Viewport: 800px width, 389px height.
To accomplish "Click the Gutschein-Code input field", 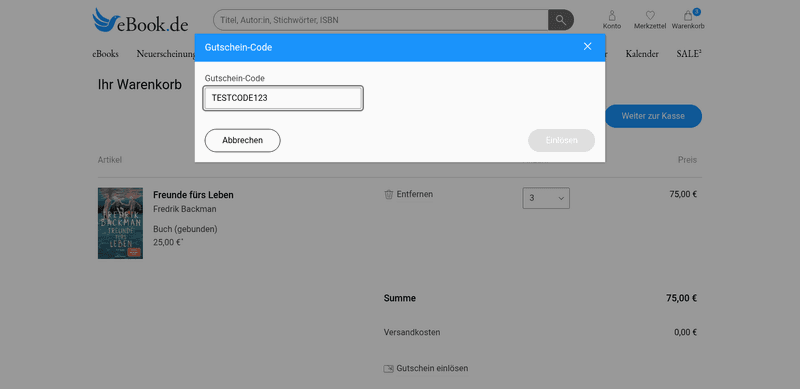I will point(283,98).
